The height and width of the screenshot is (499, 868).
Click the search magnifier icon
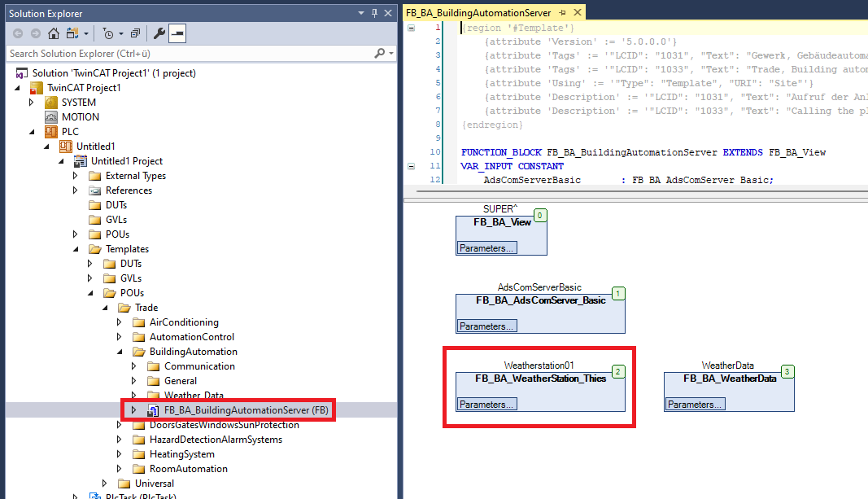(x=379, y=54)
